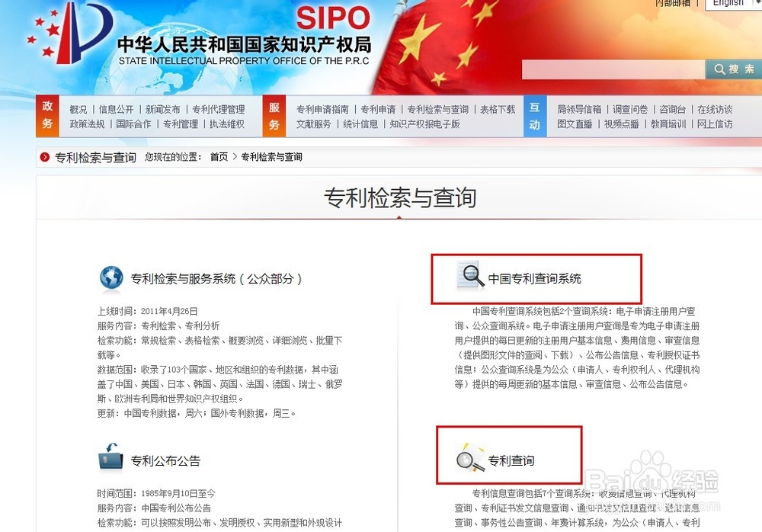The width and height of the screenshot is (762, 532).
Task: Click the red arrow bullet before 专利检索与查询 breadcrumb
Action: 45,157
